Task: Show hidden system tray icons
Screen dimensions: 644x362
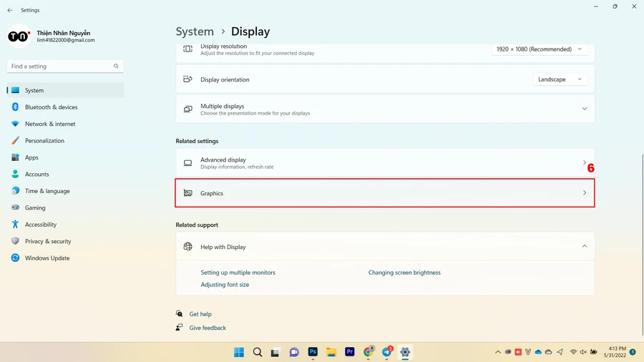Action: click(498, 352)
